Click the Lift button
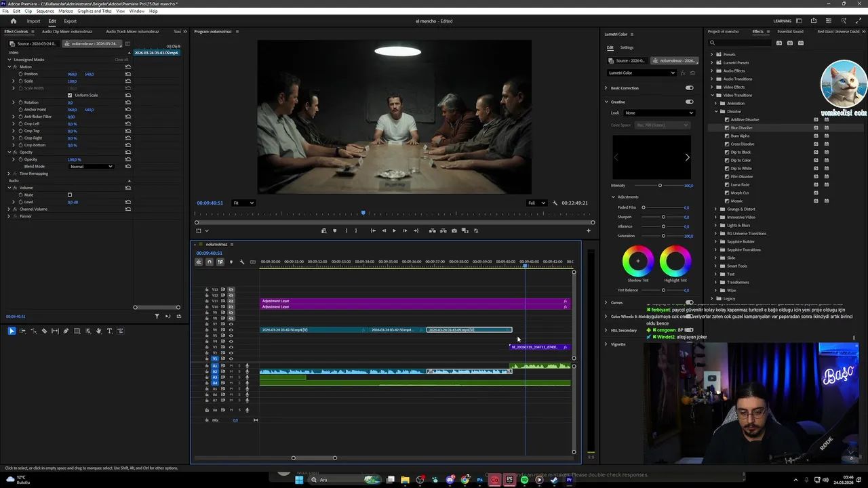This screenshot has width=868, height=488. tap(432, 230)
